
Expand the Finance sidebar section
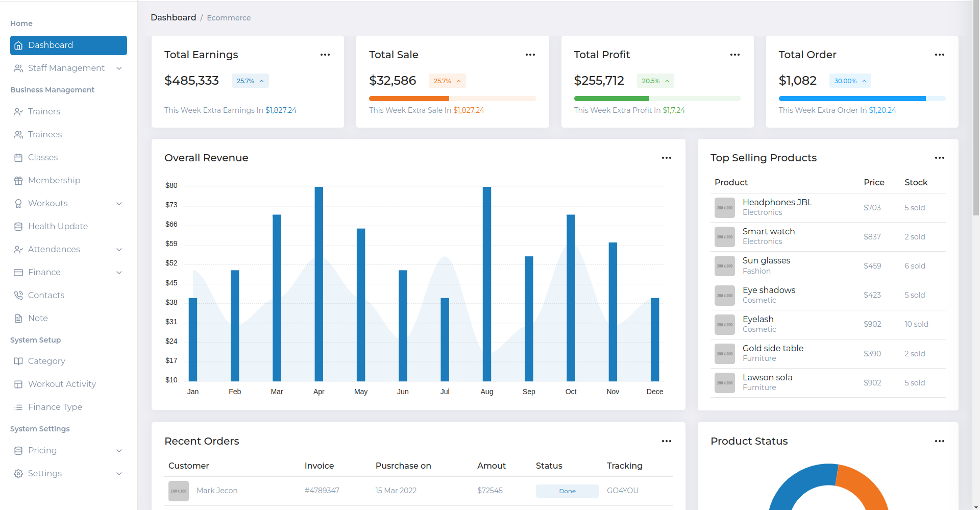click(119, 273)
